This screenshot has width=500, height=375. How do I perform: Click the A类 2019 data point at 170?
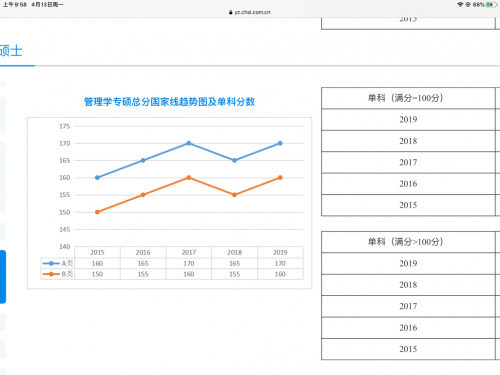click(x=280, y=143)
